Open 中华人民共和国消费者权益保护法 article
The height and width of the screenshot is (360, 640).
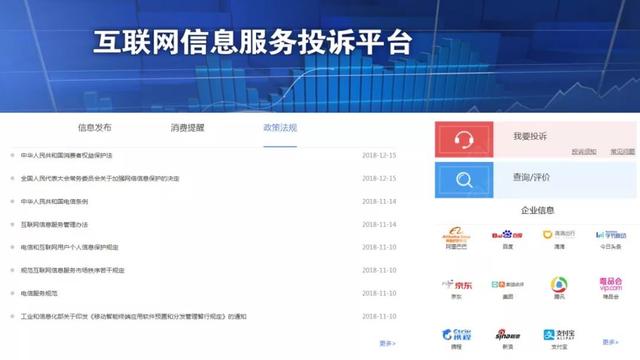(x=67, y=156)
